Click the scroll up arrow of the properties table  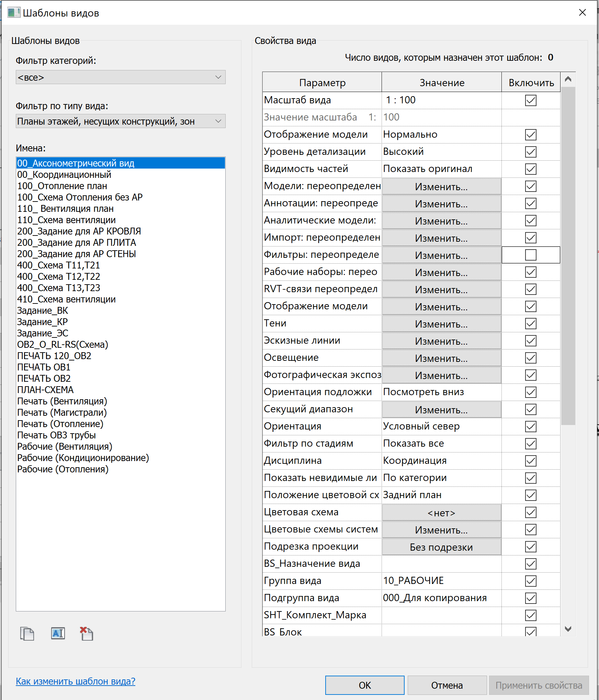[568, 79]
